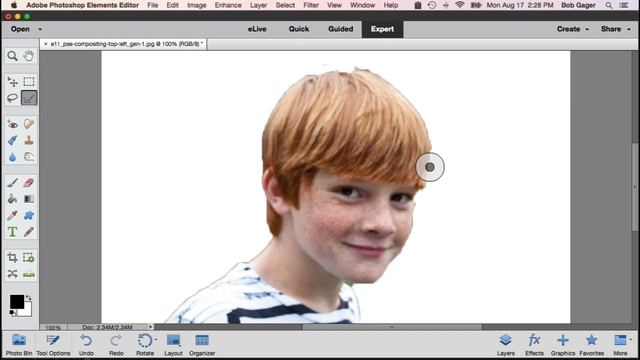640x360 pixels.
Task: Select the Move tool
Action: pyautogui.click(x=12, y=82)
